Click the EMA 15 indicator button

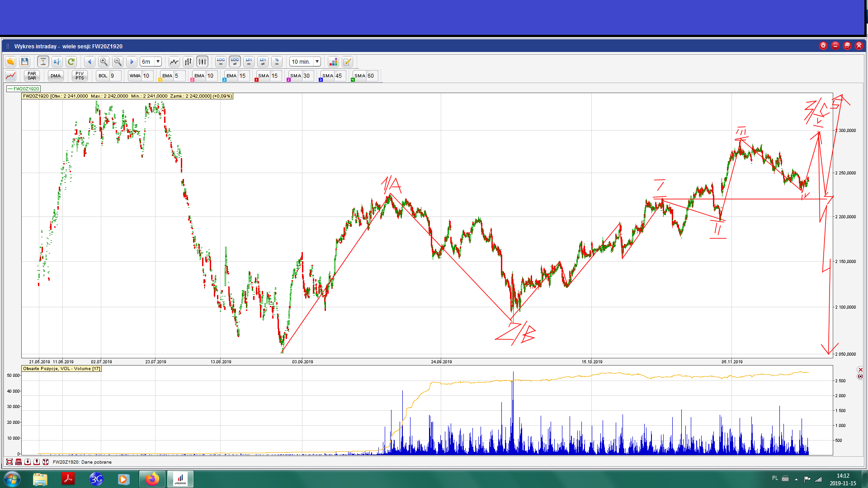tap(231, 75)
